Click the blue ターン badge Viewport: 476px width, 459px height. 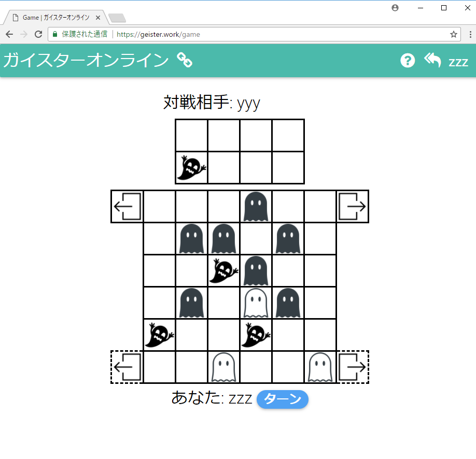pyautogui.click(x=282, y=399)
